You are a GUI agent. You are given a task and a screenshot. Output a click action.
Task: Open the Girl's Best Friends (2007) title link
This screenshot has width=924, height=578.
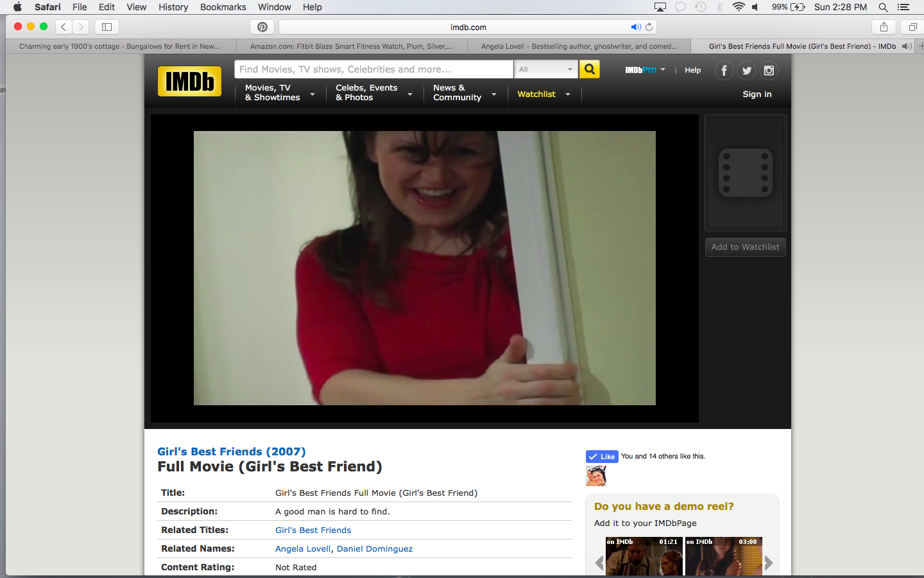pyautogui.click(x=232, y=451)
